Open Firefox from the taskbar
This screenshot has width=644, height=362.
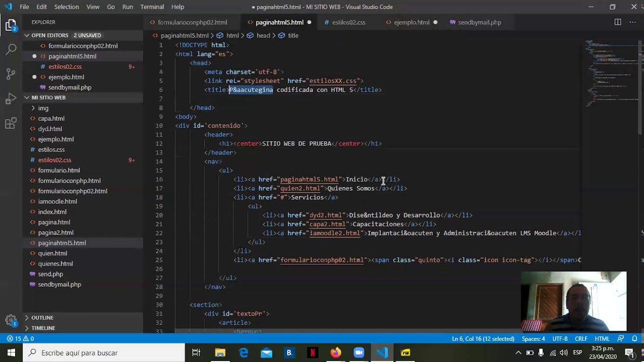click(x=336, y=353)
